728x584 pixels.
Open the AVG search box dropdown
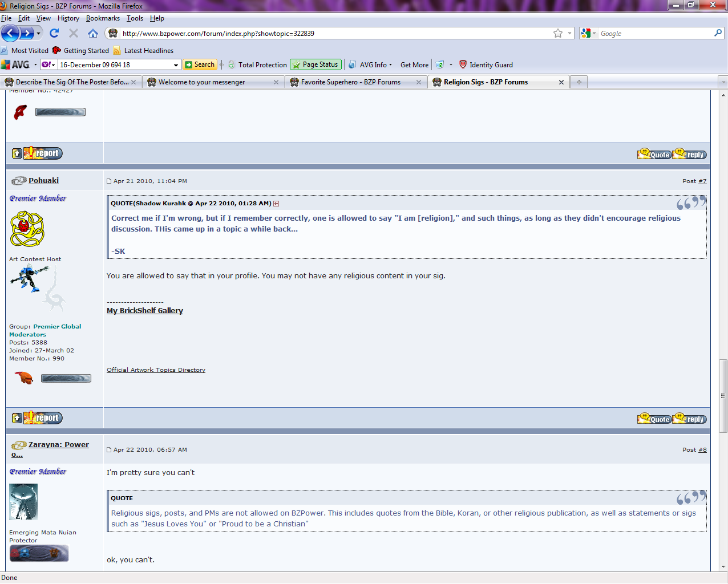point(176,65)
